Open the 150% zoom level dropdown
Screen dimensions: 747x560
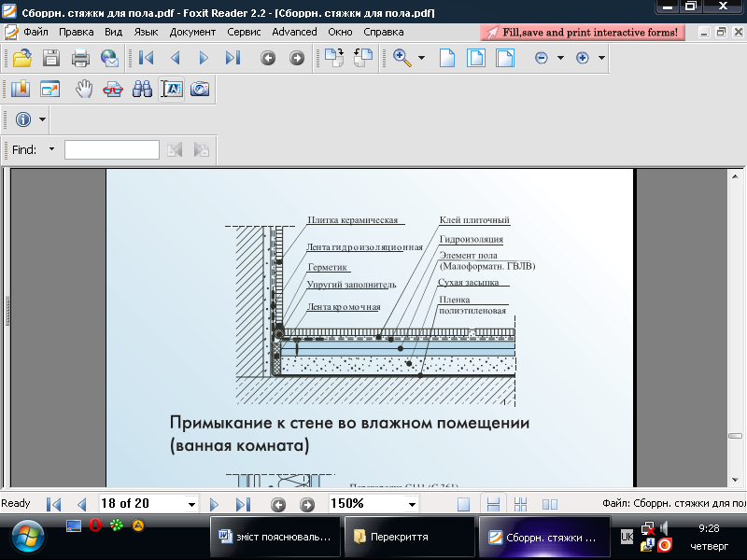(412, 504)
